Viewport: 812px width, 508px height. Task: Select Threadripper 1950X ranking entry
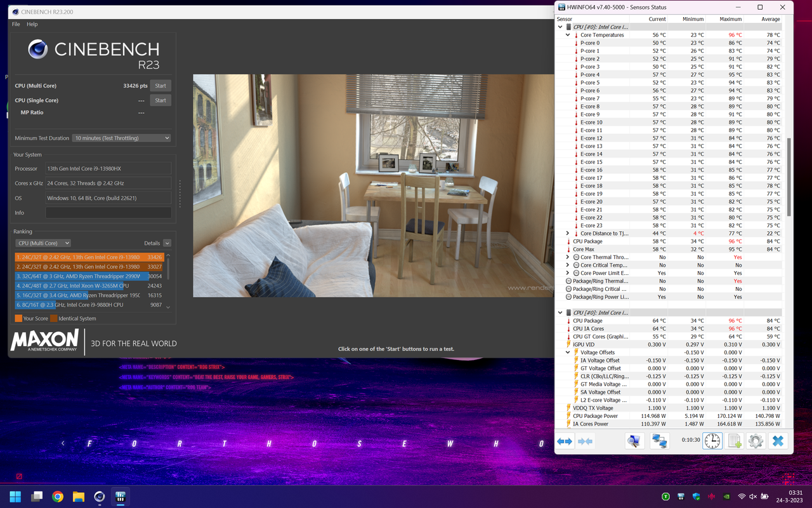89,295
